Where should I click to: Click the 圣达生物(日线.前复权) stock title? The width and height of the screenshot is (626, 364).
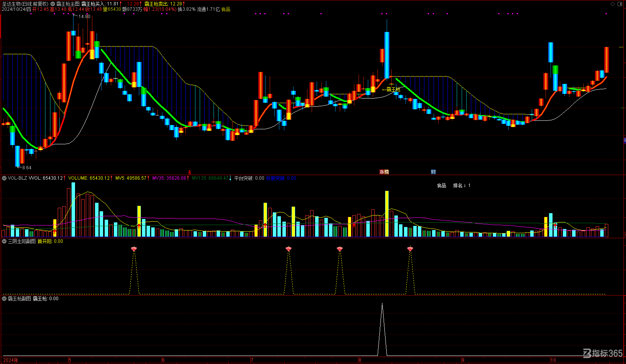[x=25, y=4]
